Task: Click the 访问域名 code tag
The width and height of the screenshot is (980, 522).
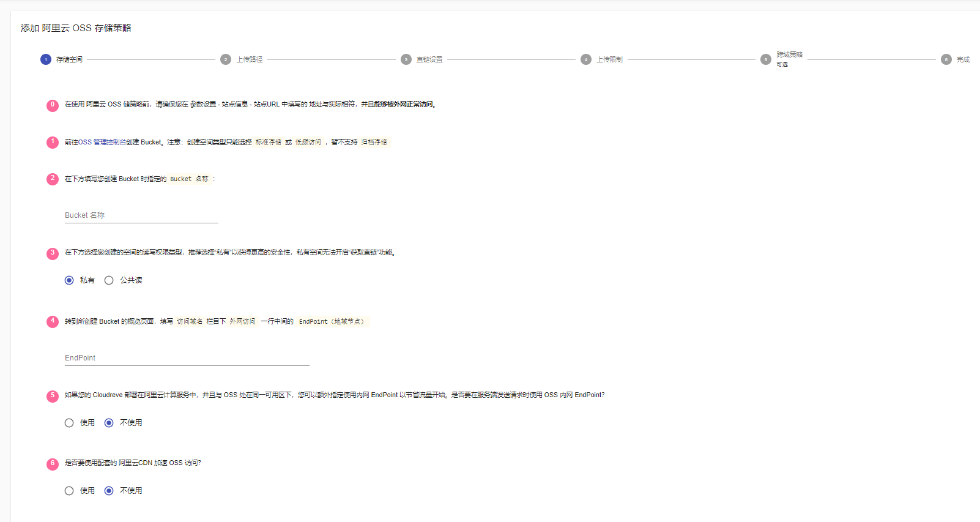Action: (x=190, y=321)
